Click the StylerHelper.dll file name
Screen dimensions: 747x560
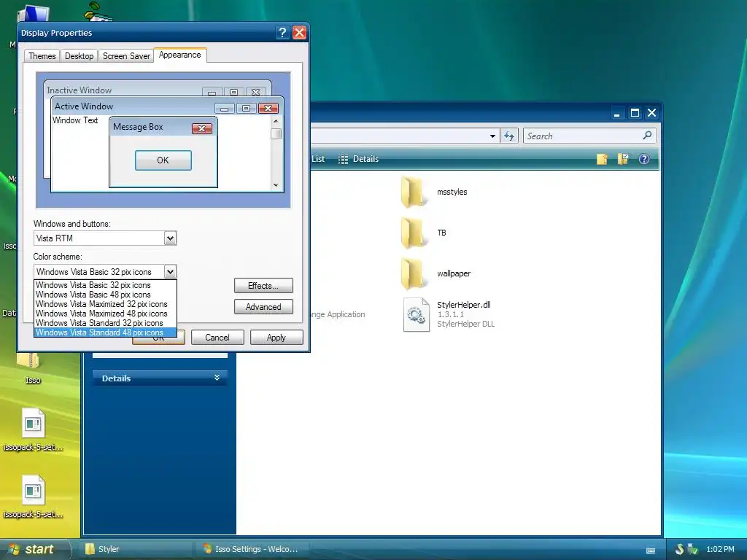[x=463, y=305]
